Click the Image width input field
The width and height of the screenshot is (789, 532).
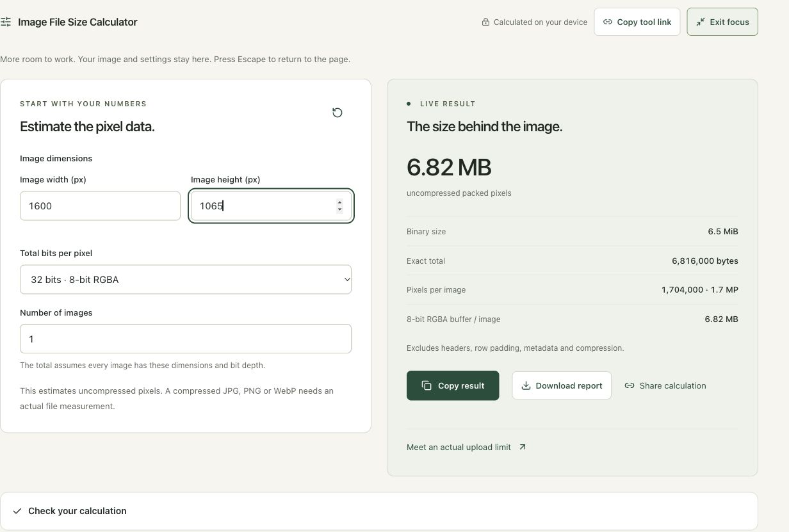100,206
